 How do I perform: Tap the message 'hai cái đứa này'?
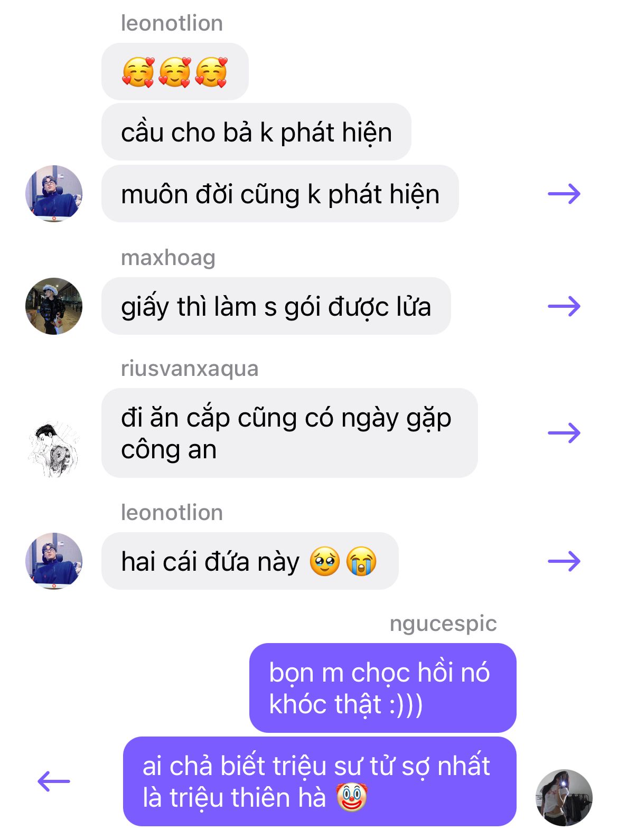click(x=250, y=561)
